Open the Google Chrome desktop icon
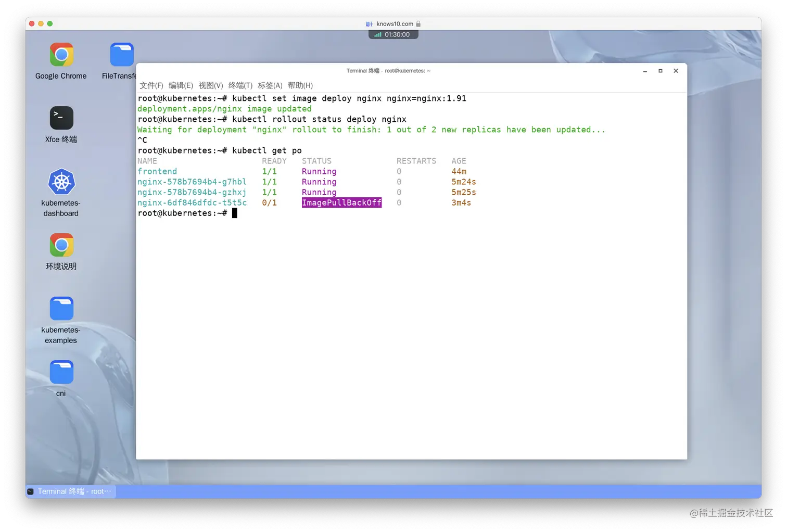Screen dimensions: 787x532 (61, 55)
